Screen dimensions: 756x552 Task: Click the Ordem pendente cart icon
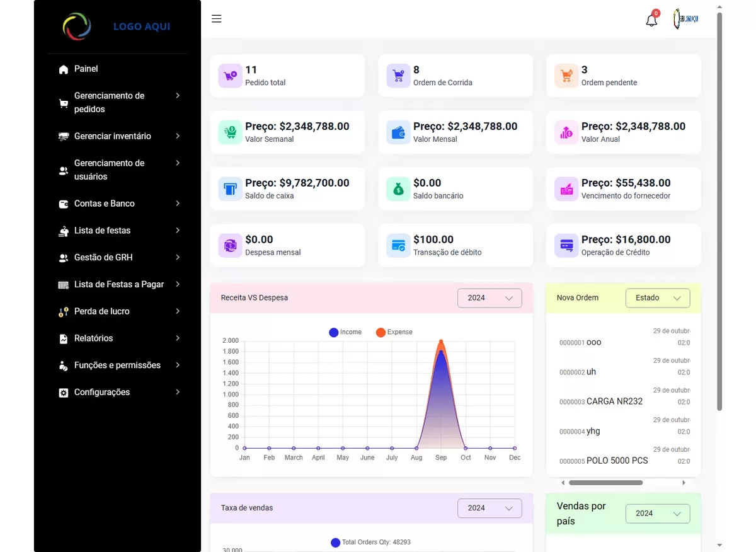click(566, 76)
